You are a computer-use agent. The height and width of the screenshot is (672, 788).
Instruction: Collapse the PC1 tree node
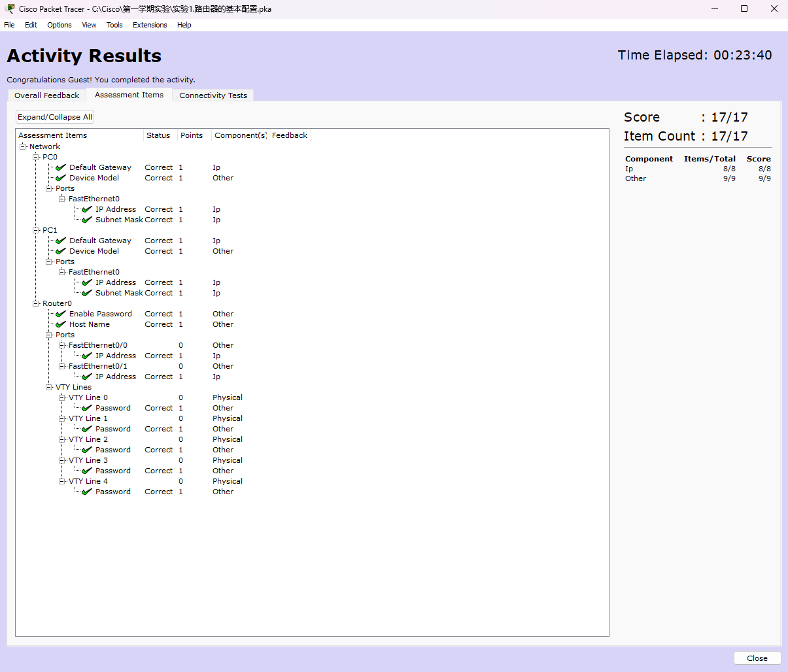coord(36,230)
